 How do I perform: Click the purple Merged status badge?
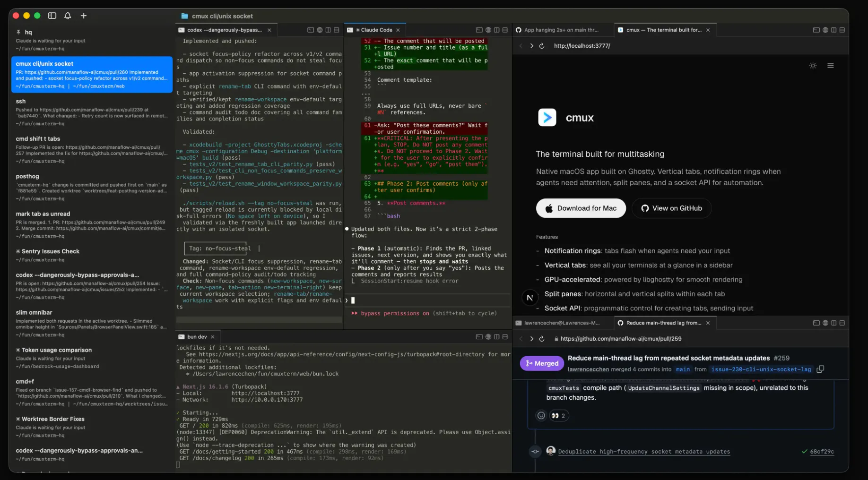[542, 363]
